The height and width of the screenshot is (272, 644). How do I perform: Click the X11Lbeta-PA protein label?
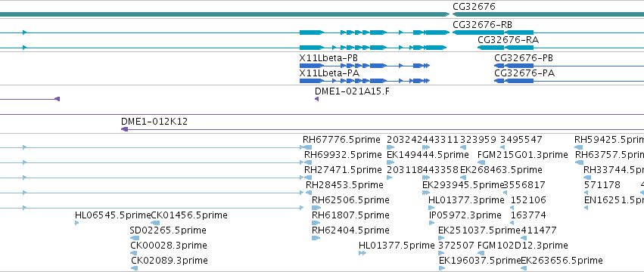click(329, 73)
